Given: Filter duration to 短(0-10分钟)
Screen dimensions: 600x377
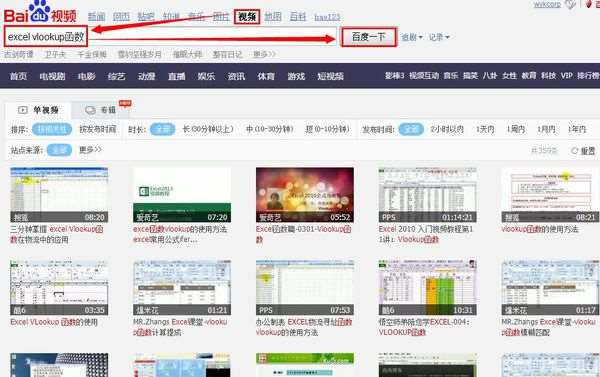Looking at the screenshot, I should 327,129.
